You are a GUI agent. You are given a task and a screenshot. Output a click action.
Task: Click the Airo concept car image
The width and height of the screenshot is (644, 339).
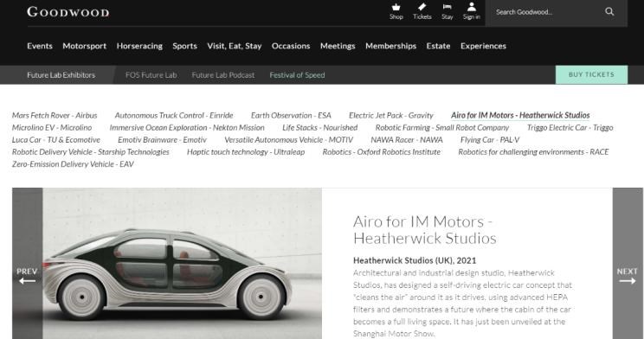coord(183,264)
